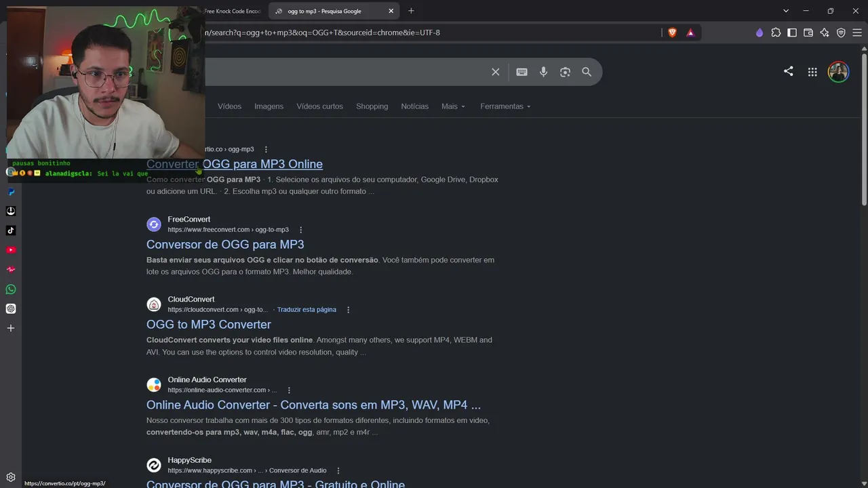Click the purple droplet extension icon
The image size is (868, 488).
tap(759, 33)
